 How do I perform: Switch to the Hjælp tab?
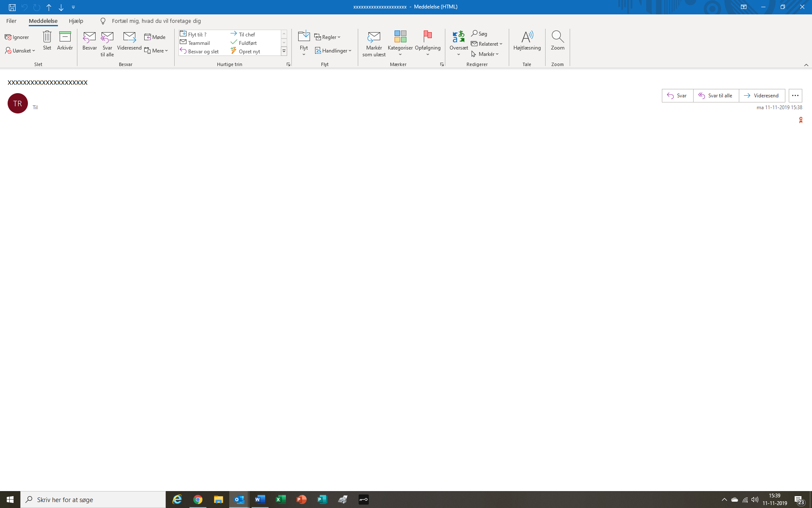pos(76,21)
